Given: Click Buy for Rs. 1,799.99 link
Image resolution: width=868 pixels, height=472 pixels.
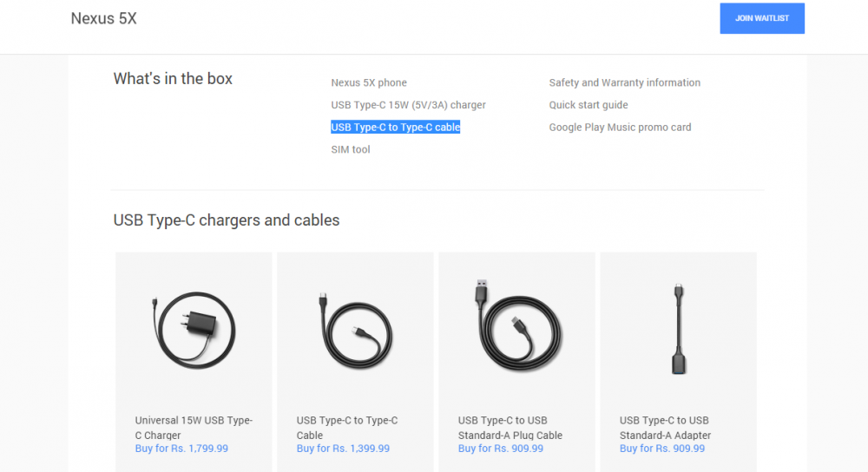Looking at the screenshot, I should 181,449.
